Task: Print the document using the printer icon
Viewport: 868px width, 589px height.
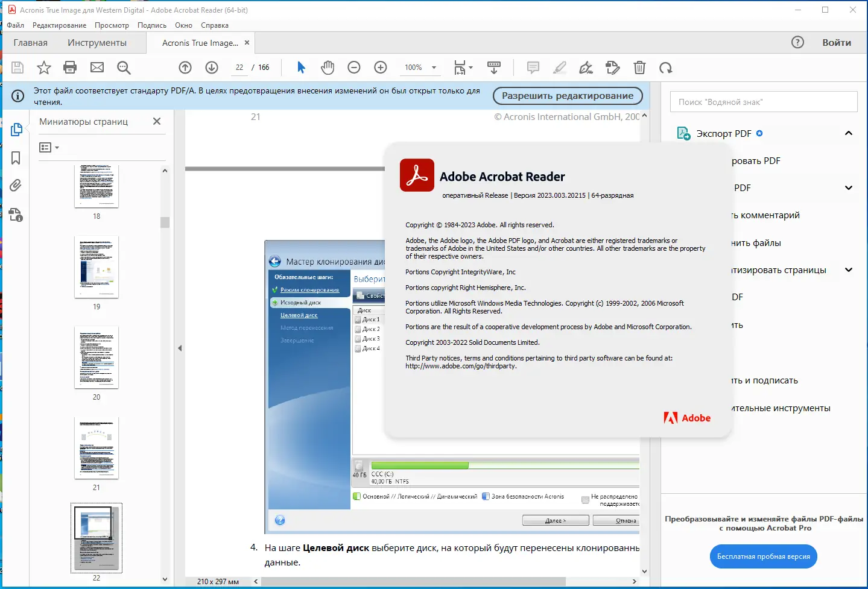Action: 70,68
